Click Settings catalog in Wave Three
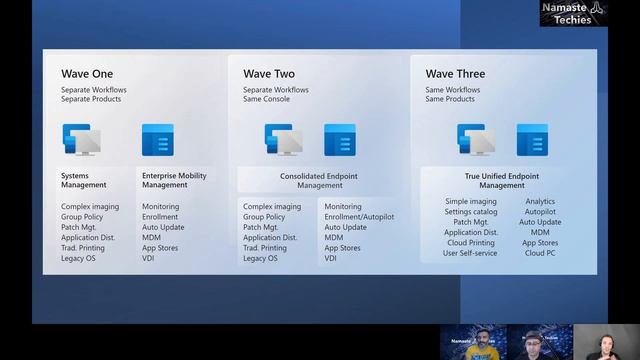Screen dimensions: 640x360 tap(471, 212)
